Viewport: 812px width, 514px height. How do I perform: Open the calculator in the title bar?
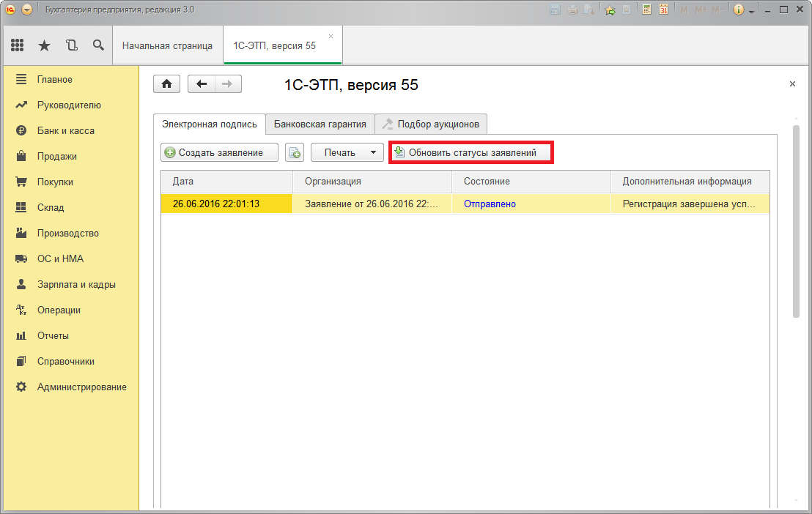click(647, 10)
